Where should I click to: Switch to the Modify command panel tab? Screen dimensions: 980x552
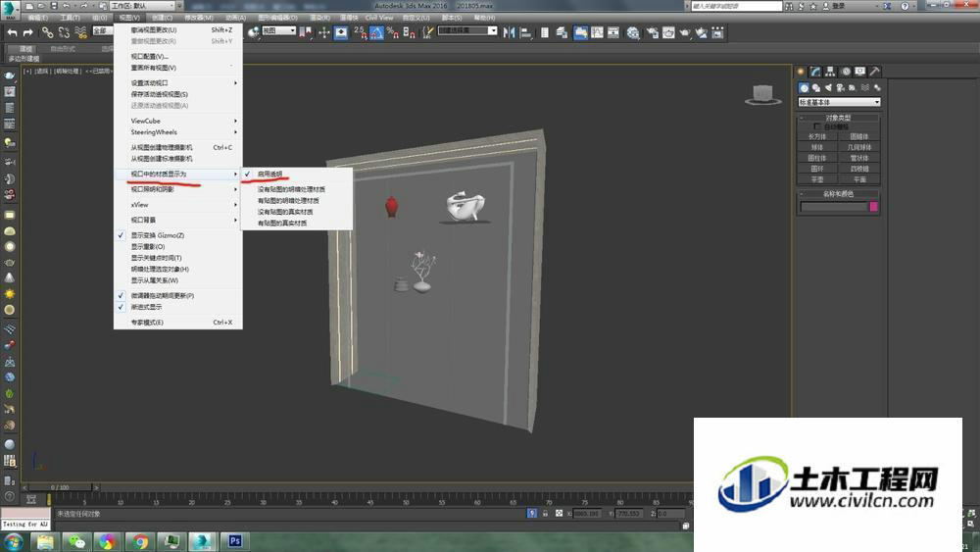pos(815,72)
